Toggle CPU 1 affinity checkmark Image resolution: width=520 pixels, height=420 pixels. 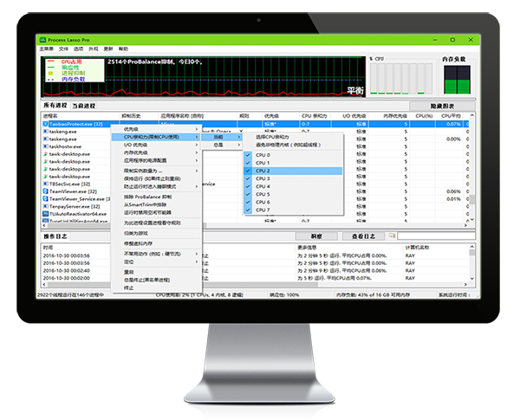[x=248, y=163]
